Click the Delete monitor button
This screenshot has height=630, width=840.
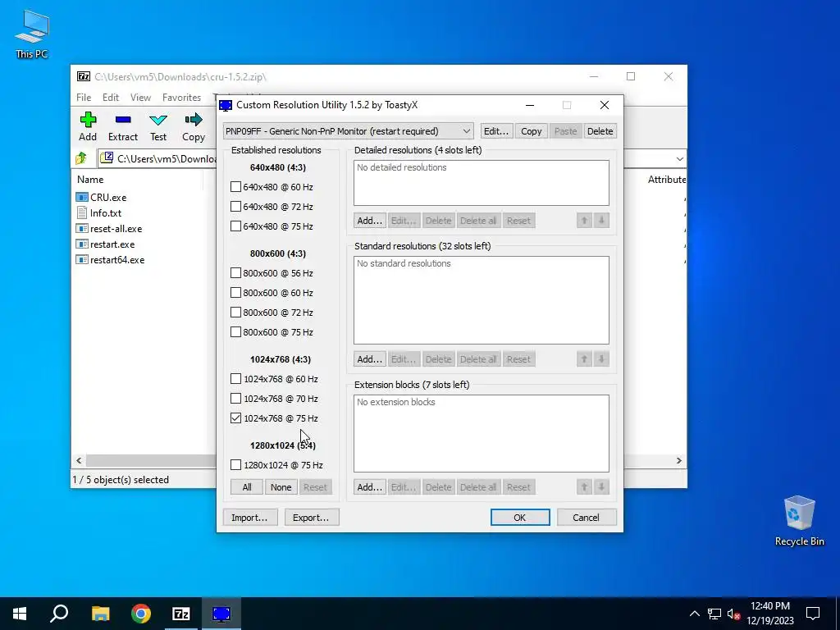[600, 131]
